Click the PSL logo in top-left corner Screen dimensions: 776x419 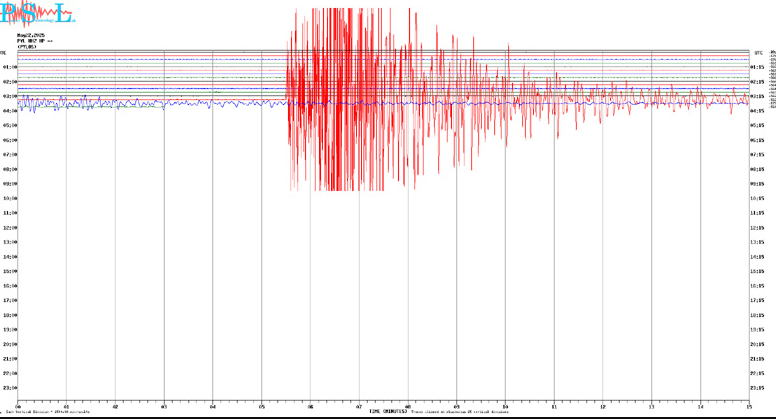pyautogui.click(x=37, y=14)
